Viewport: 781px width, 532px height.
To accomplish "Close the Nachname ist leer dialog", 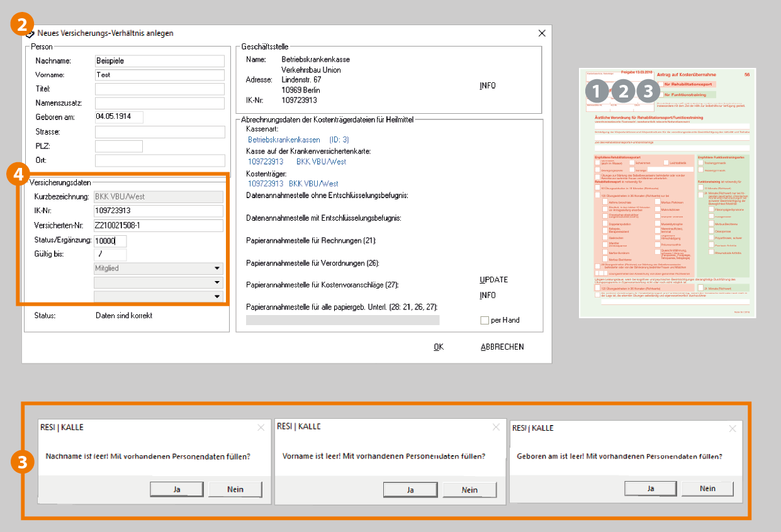I will 261,428.
